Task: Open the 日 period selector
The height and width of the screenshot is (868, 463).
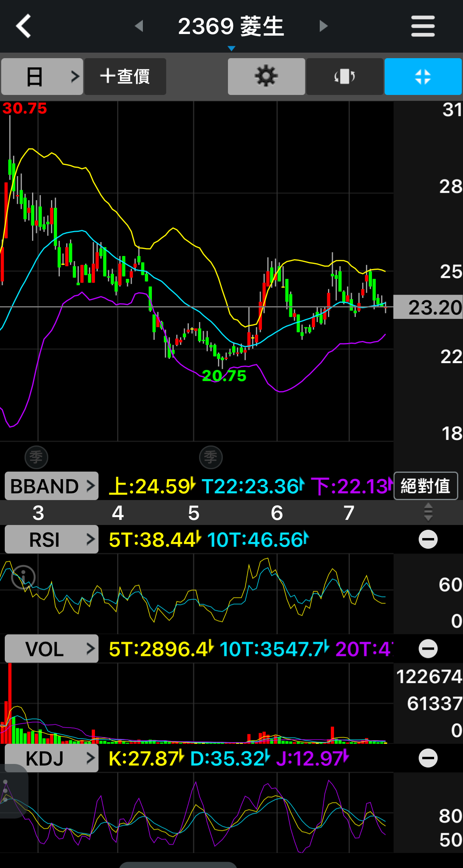Action: pyautogui.click(x=42, y=76)
